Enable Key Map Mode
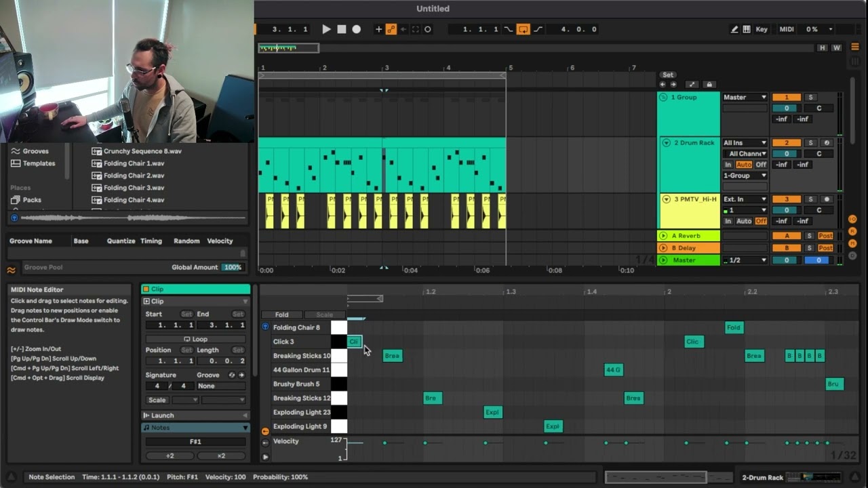868x488 pixels. [x=762, y=29]
